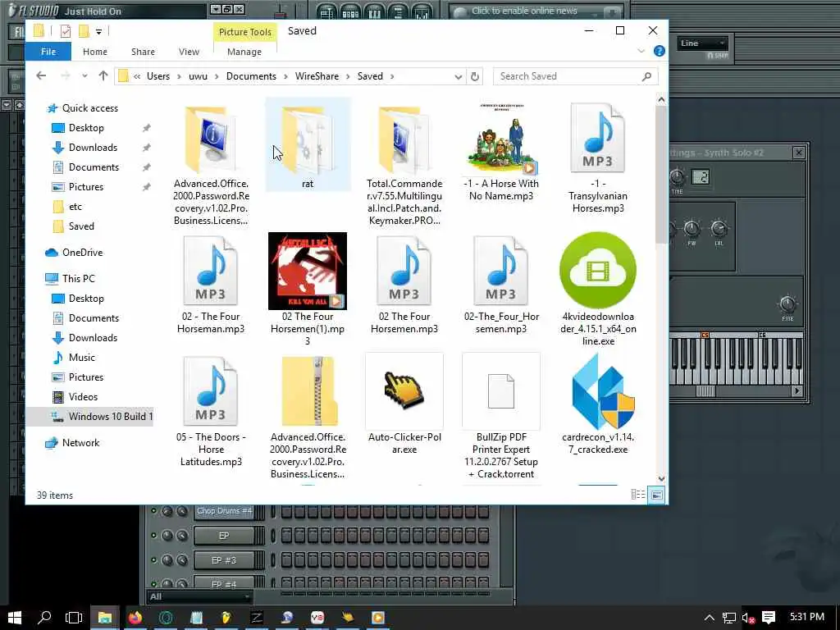Select OneDrive in navigation pane
This screenshot has width=840, height=630.
coord(82,253)
